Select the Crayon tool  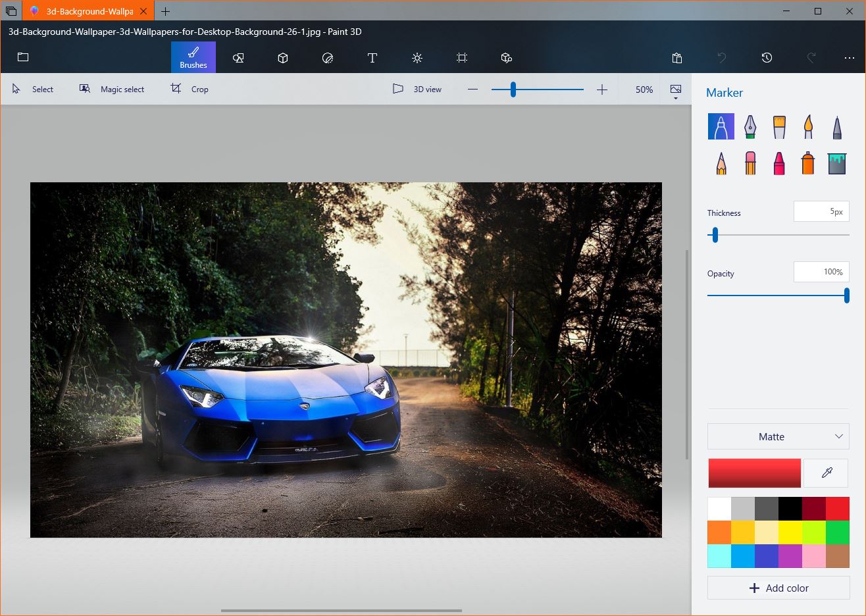pos(779,163)
